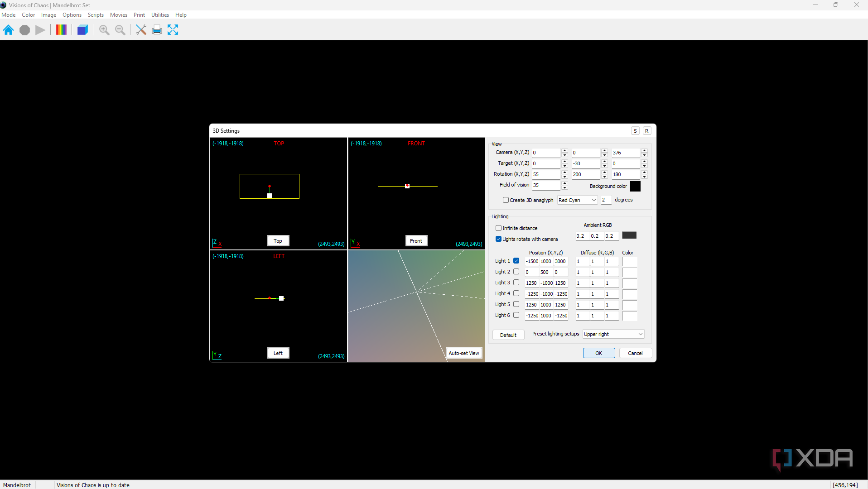Open the Color menu
This screenshot has height=489, width=868.
coord(28,15)
